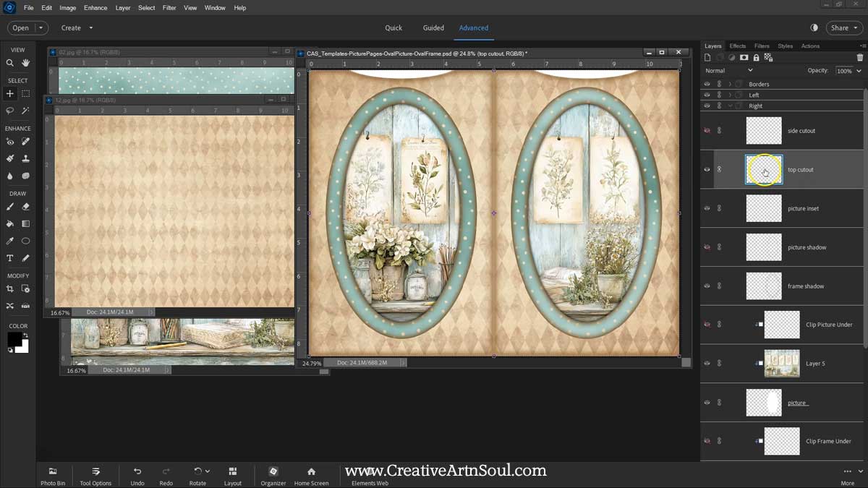Viewport: 868px width, 488px height.
Task: Switch to Quick mode
Action: [393, 28]
